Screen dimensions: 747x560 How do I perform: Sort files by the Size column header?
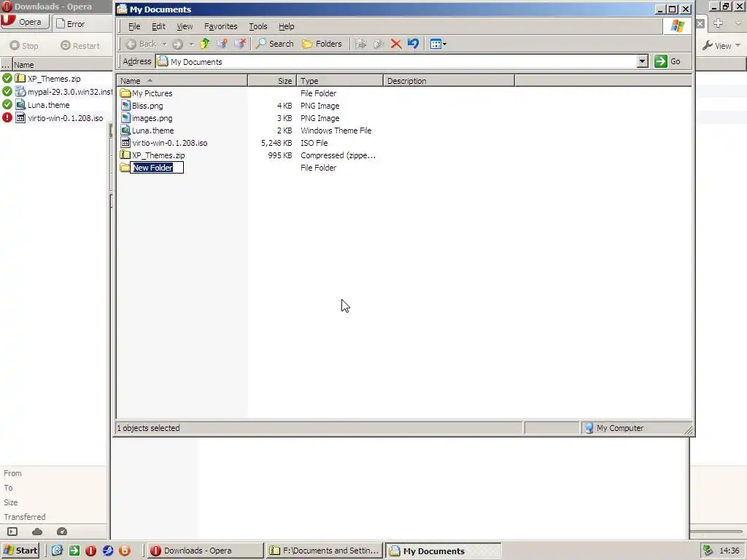click(x=272, y=81)
